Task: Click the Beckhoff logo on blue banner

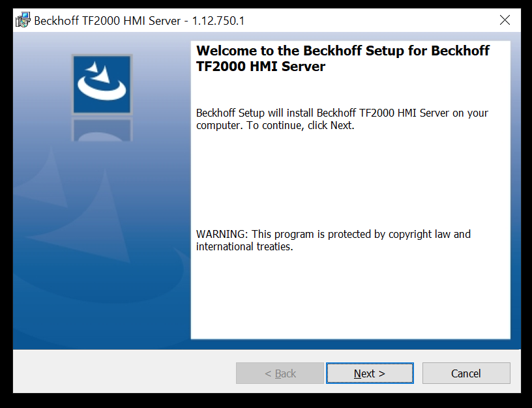Action: tap(102, 85)
